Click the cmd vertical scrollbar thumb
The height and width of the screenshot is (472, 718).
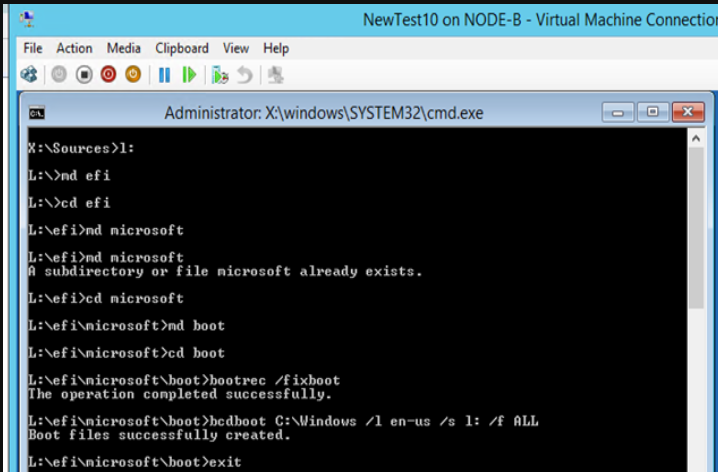(696, 228)
